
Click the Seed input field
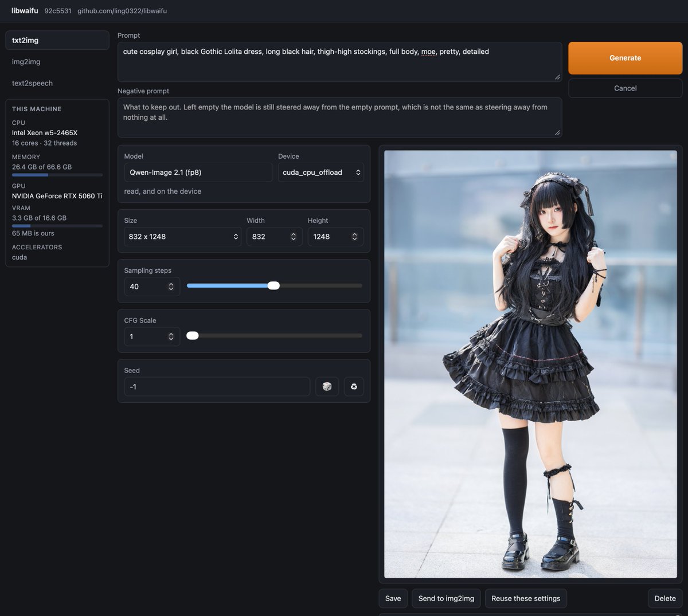pos(217,387)
